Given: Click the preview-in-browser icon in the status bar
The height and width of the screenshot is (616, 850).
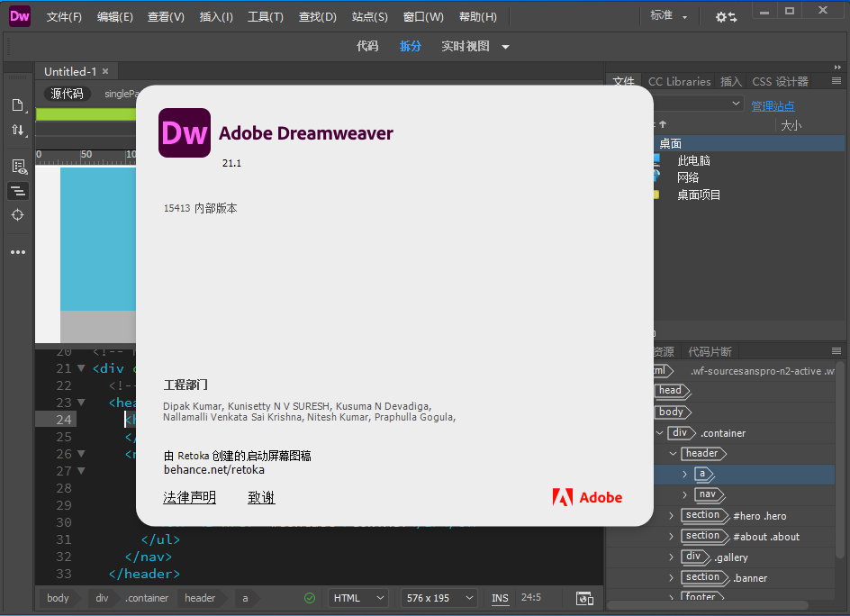Looking at the screenshot, I should 584,598.
